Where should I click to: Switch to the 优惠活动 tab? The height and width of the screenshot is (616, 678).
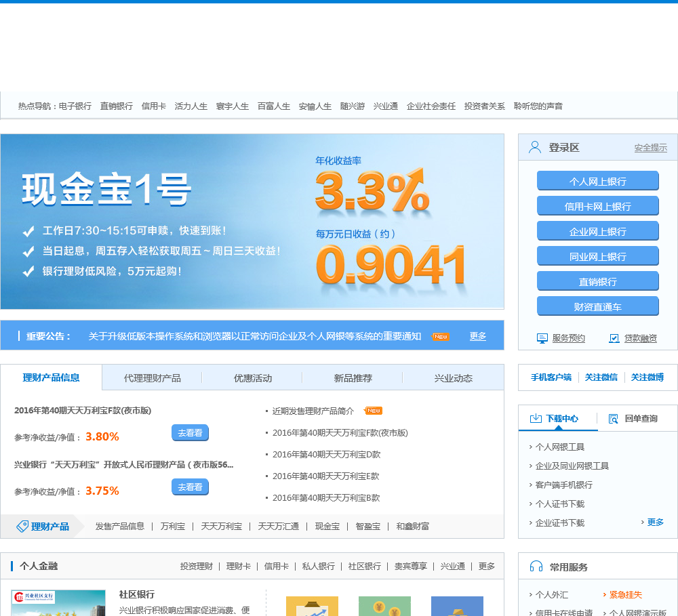click(x=252, y=378)
